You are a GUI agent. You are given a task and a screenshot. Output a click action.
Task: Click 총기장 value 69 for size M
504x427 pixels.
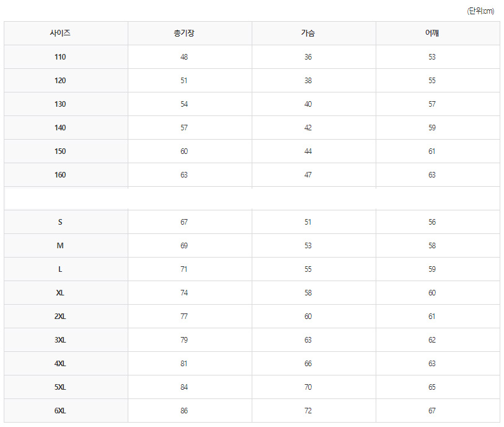click(184, 246)
